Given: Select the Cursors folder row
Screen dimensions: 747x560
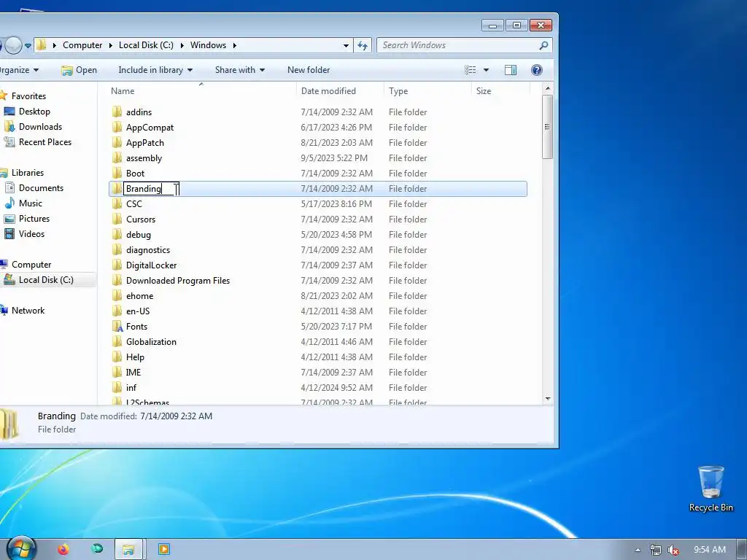Looking at the screenshot, I should tap(318, 219).
